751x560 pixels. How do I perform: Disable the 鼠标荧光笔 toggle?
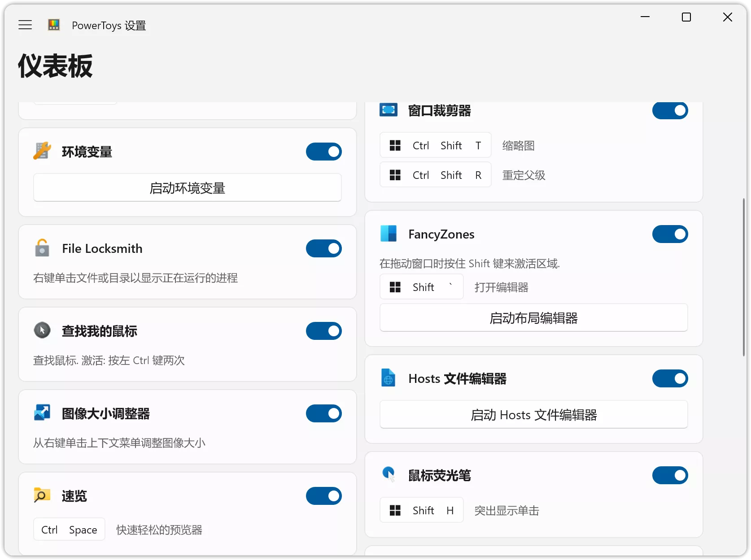(x=670, y=475)
